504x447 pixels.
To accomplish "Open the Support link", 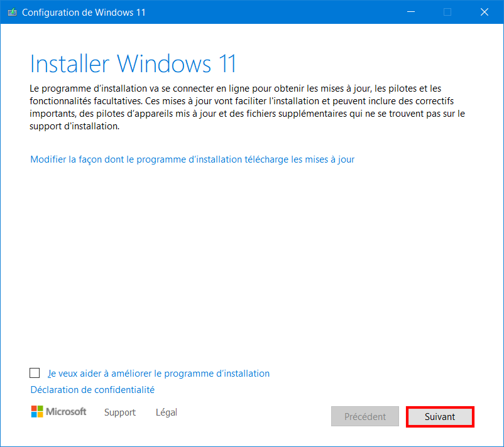I will click(120, 412).
